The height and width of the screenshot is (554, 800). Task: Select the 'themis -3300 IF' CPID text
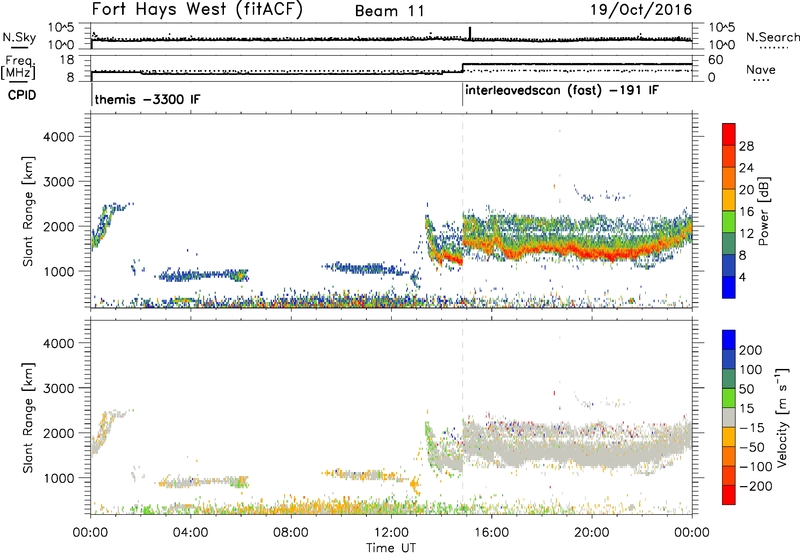pos(147,99)
